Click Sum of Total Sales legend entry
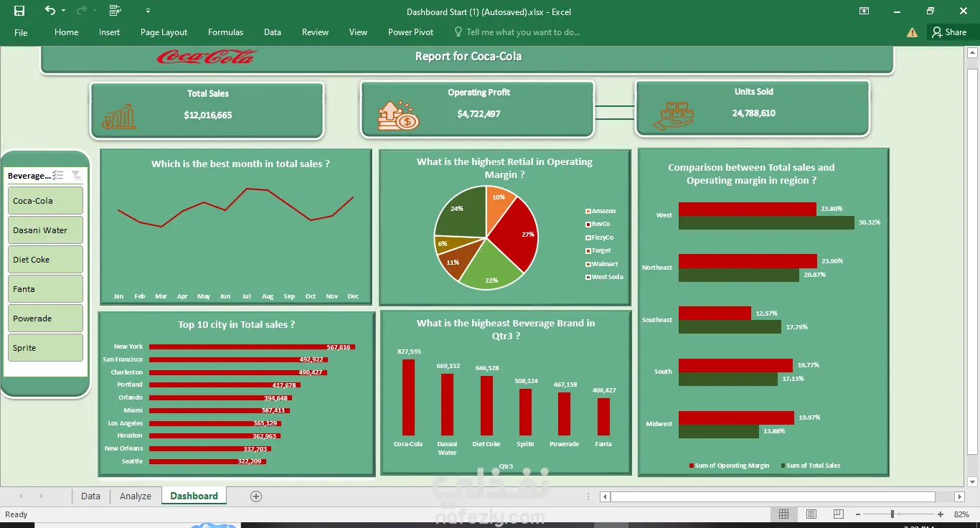The width and height of the screenshot is (980, 528). [x=810, y=466]
